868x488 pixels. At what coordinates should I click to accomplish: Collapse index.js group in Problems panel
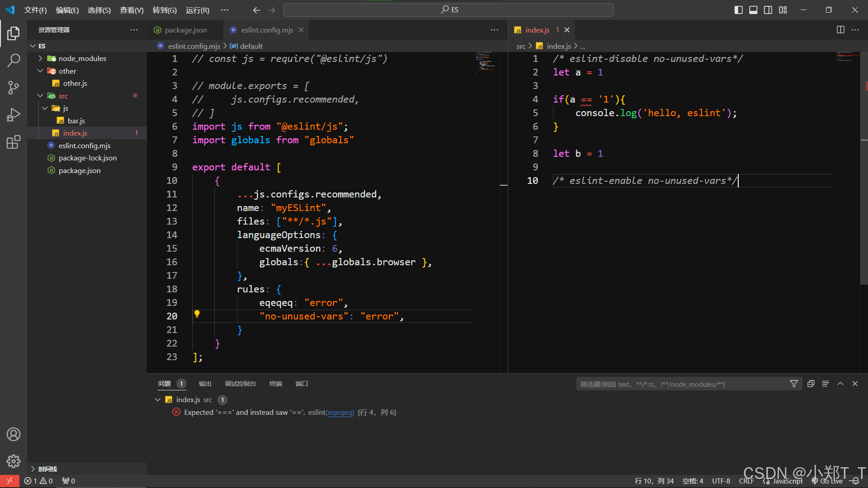click(158, 400)
